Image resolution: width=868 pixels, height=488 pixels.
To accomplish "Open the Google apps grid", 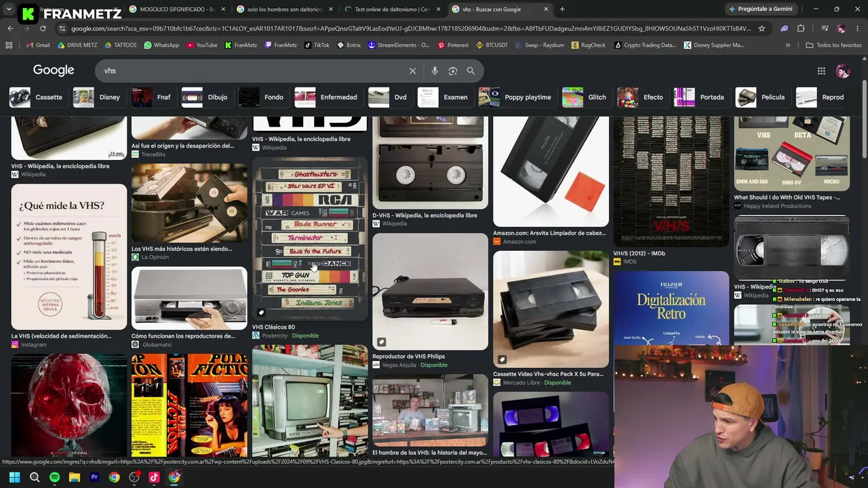I will coord(821,70).
